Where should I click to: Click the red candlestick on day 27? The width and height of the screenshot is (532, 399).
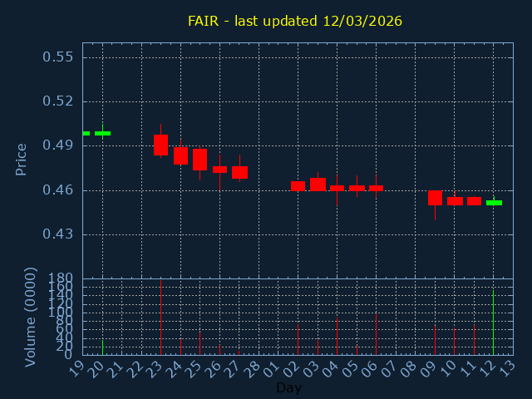click(x=239, y=173)
